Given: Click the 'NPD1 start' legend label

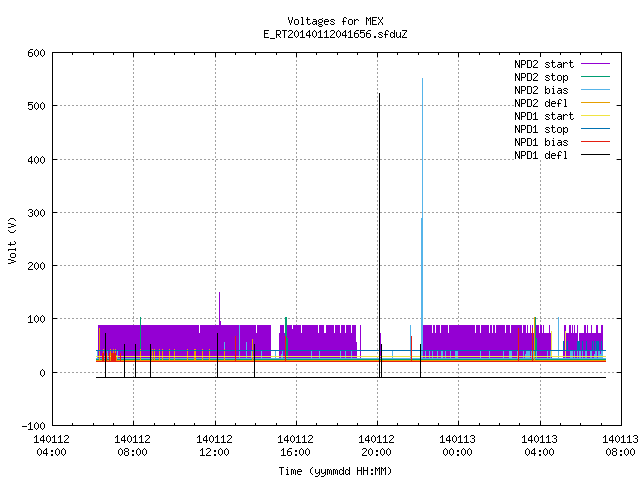Looking at the screenshot, I should [544, 116].
